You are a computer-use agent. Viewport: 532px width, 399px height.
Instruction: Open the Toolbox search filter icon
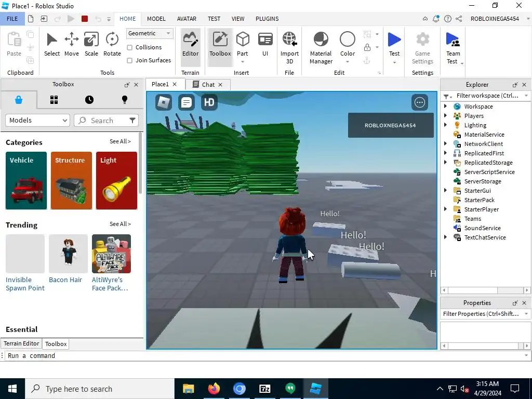point(132,120)
